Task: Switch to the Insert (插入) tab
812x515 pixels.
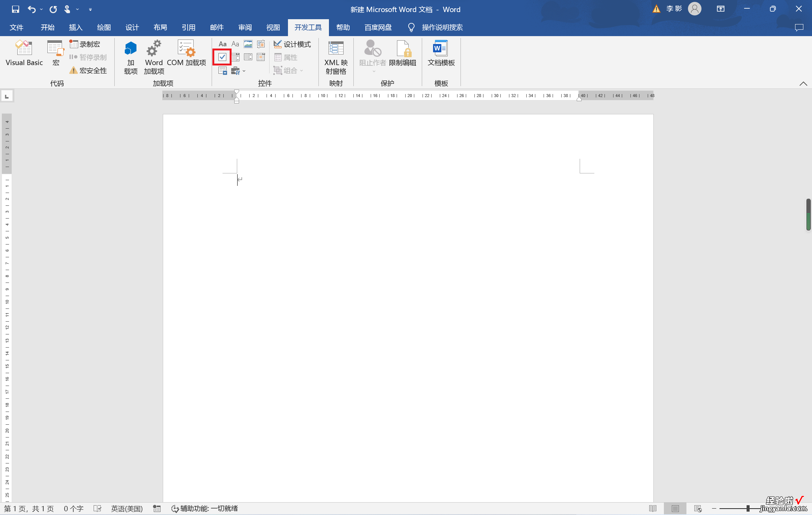Action: point(76,27)
